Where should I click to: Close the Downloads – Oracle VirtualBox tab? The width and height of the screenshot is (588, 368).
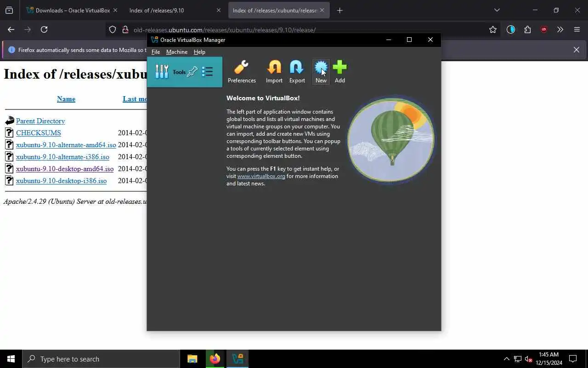point(115,10)
